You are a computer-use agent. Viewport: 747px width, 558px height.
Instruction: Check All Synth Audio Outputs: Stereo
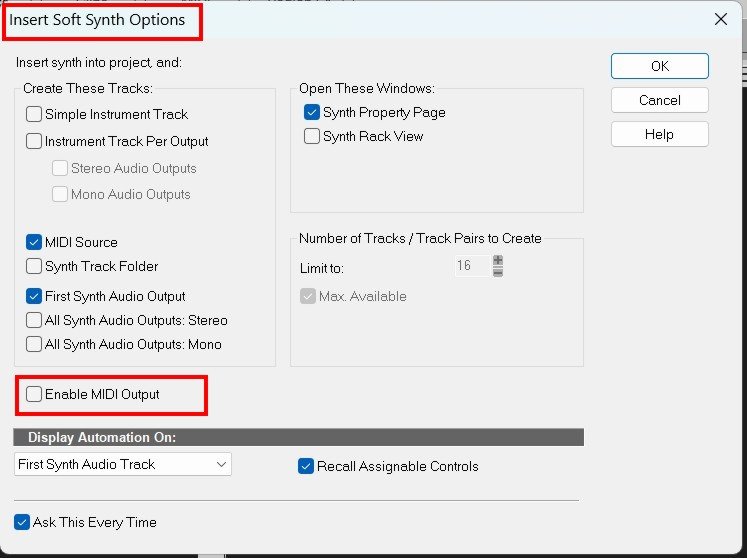click(x=34, y=321)
